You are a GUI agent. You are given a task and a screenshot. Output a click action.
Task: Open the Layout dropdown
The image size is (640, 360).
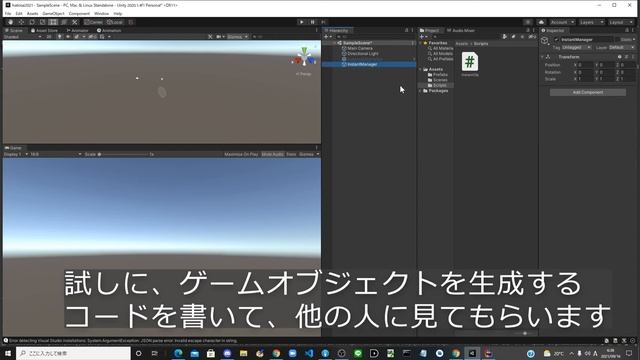point(621,22)
